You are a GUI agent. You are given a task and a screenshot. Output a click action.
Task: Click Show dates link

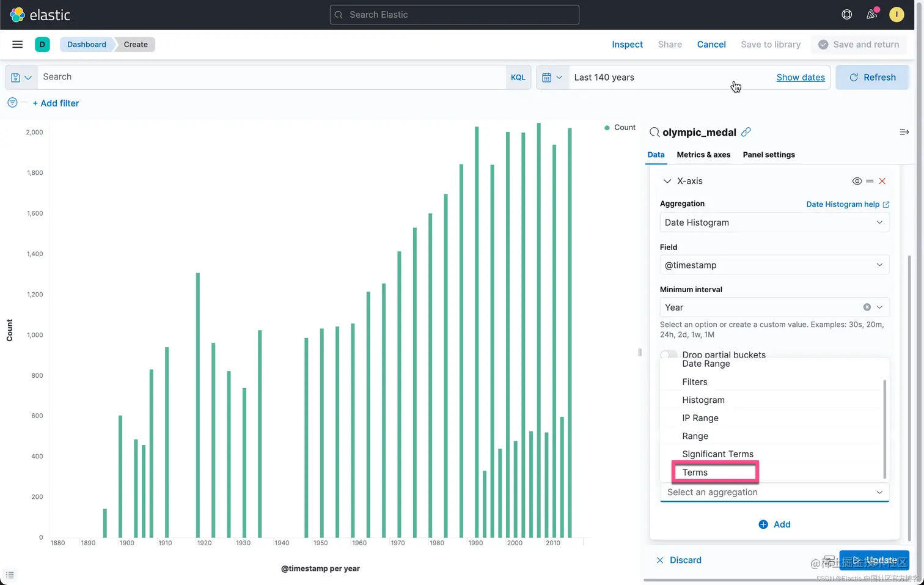801,77
